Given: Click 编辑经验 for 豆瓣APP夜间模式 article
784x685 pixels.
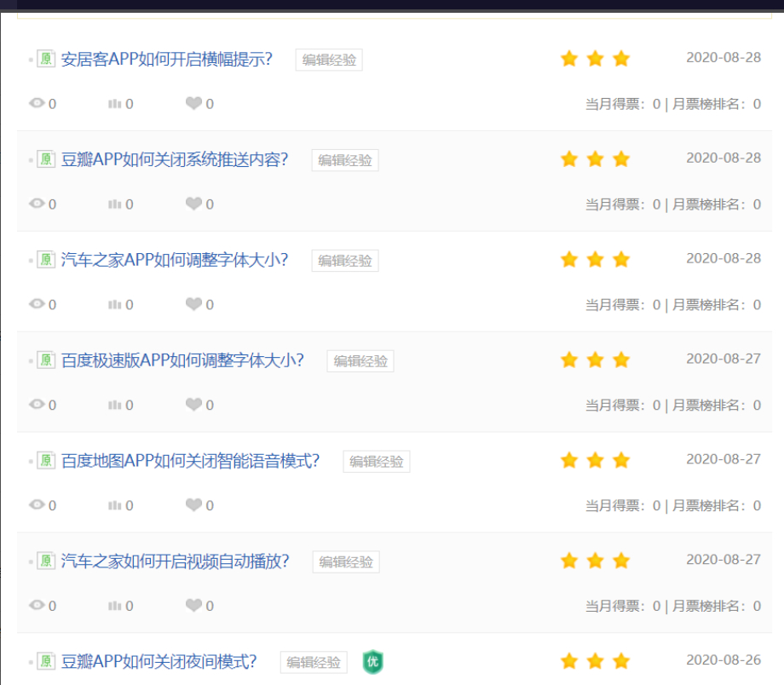Looking at the screenshot, I should click(314, 663).
